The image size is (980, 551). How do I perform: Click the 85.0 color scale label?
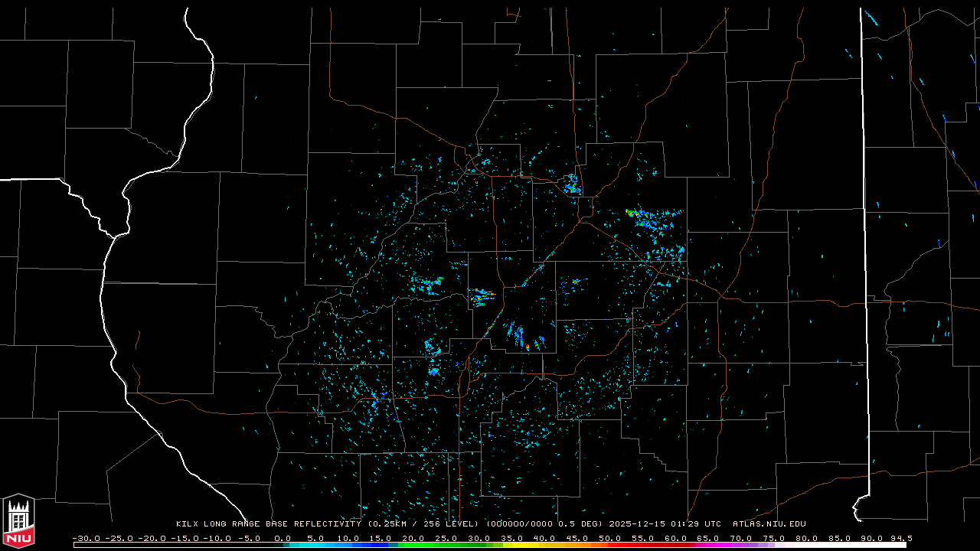[x=838, y=538]
